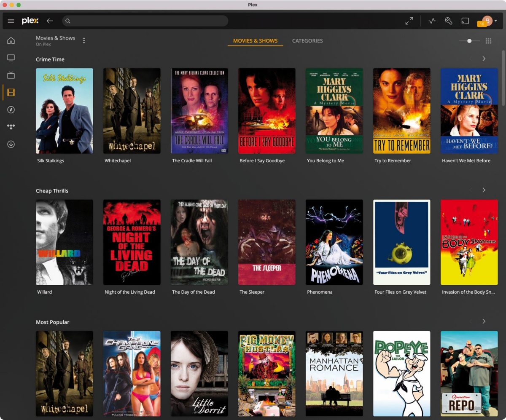Open Try to Remember poster
Viewport: 506px width, 420px height.
click(402, 111)
